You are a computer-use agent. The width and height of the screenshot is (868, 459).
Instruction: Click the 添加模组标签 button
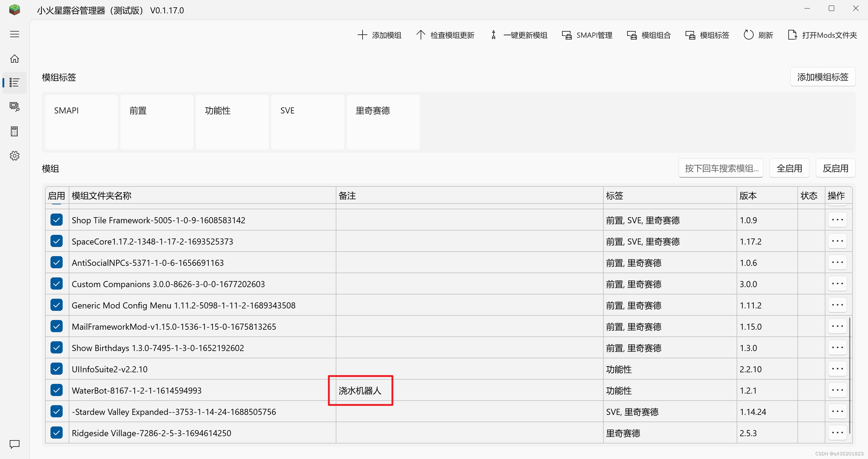[x=822, y=77]
